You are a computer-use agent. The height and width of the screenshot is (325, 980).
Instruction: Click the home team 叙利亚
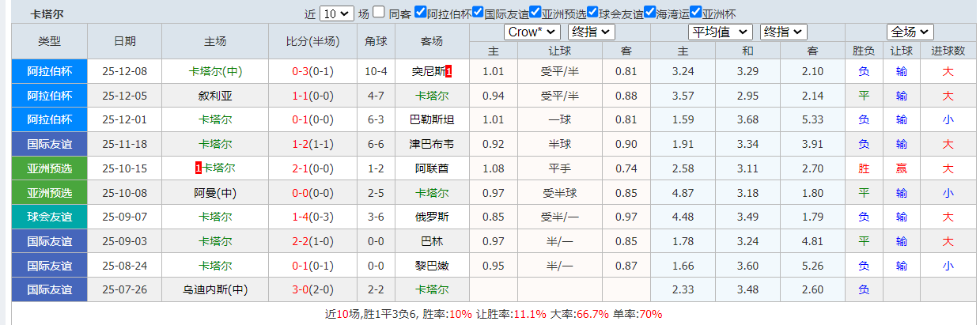point(215,96)
